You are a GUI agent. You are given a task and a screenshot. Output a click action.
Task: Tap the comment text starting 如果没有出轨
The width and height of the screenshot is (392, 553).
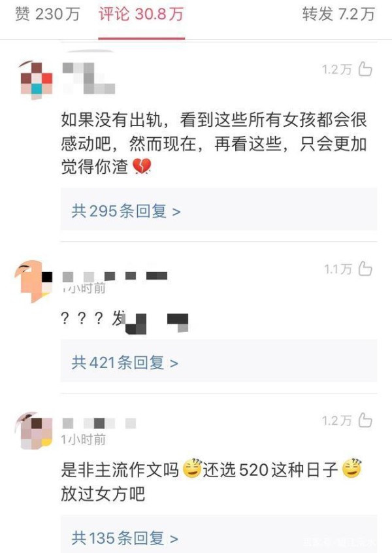click(x=214, y=144)
